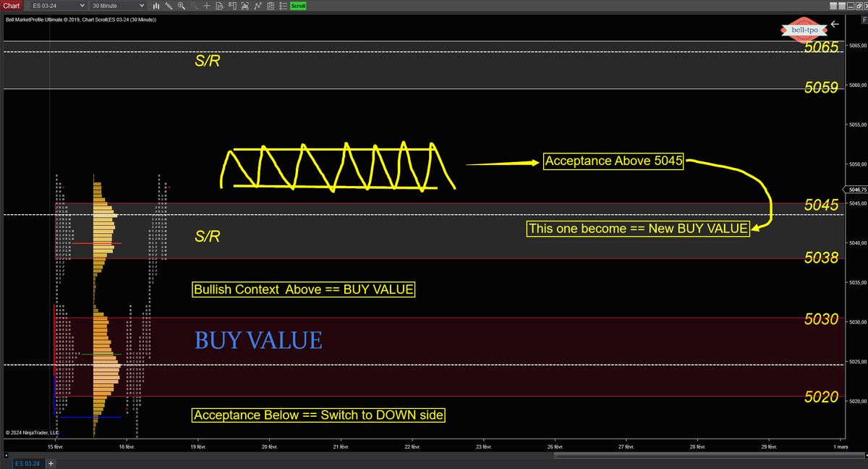This screenshot has height=469, width=868.
Task: Click the yellow 5059 level label
Action: [821, 87]
